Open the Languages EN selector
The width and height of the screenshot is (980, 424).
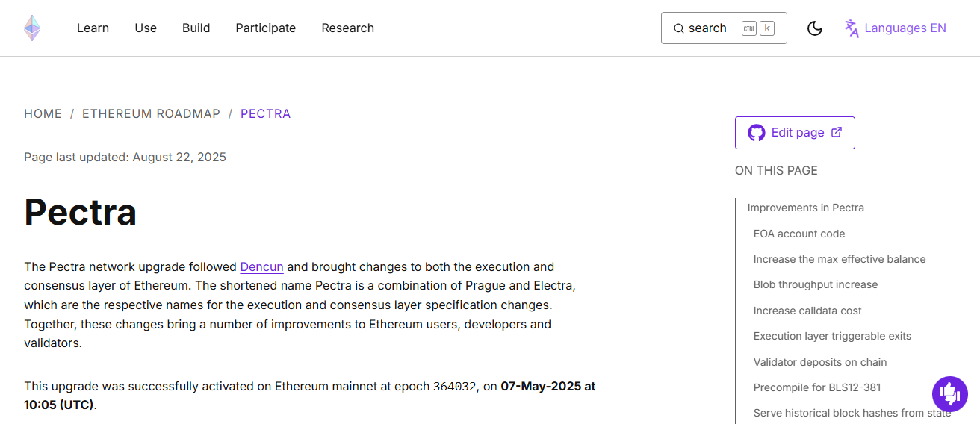coord(896,28)
